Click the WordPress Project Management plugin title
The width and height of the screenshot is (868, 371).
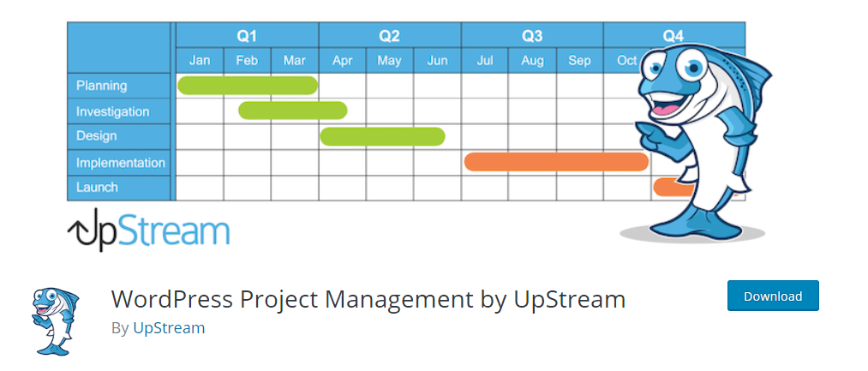(x=368, y=299)
